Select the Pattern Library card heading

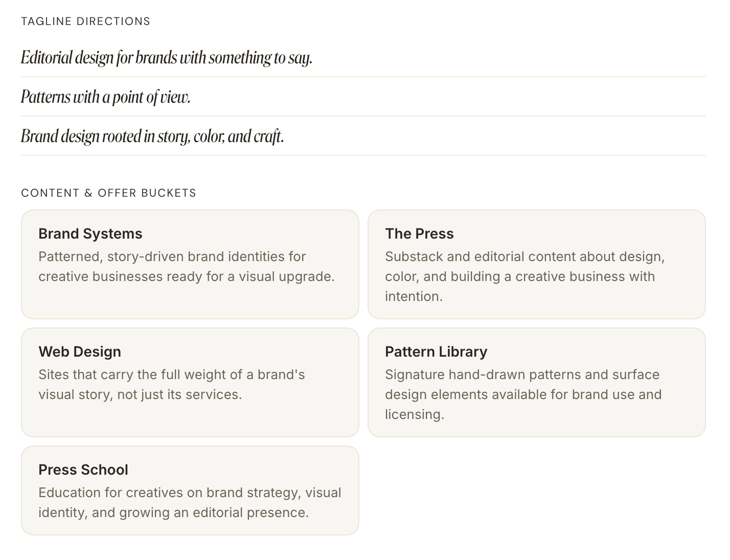tap(436, 352)
